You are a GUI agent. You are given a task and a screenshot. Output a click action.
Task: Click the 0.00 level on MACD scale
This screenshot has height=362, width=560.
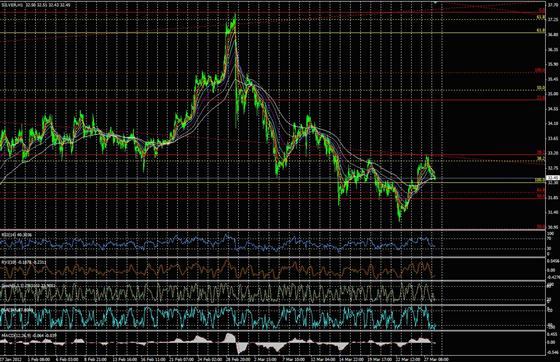pyautogui.click(x=551, y=342)
